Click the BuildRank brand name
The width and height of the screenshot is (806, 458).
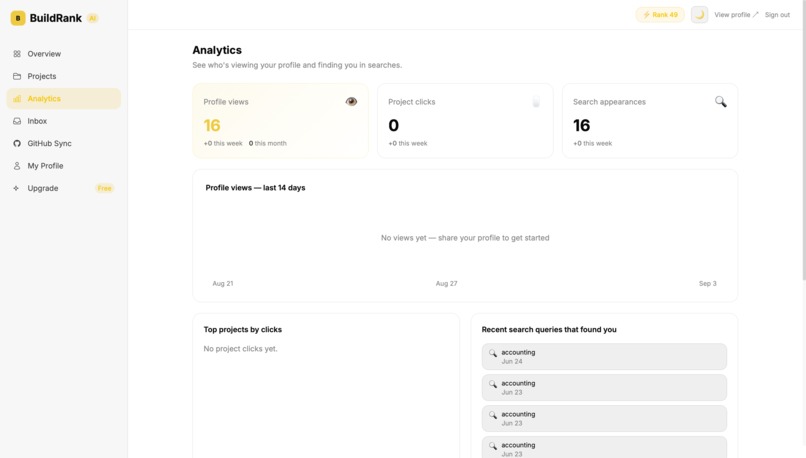[56, 18]
